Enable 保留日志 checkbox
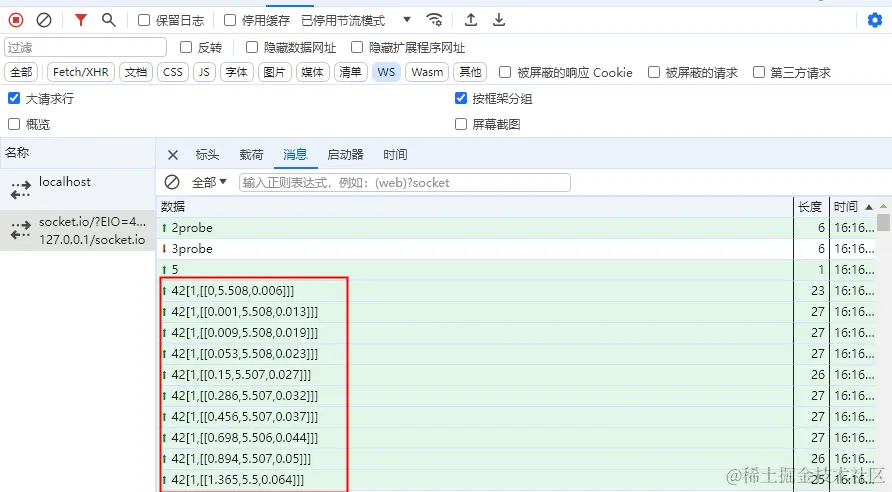The image size is (892, 492). tap(144, 20)
